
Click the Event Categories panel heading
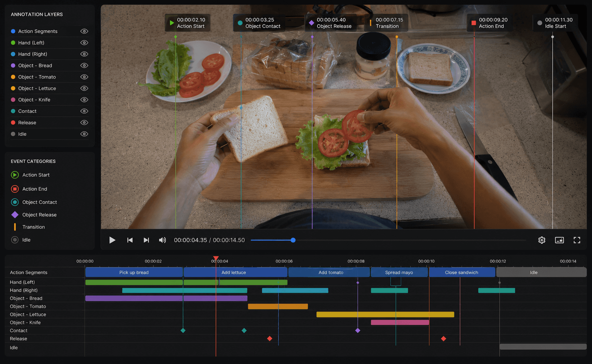[33, 161]
